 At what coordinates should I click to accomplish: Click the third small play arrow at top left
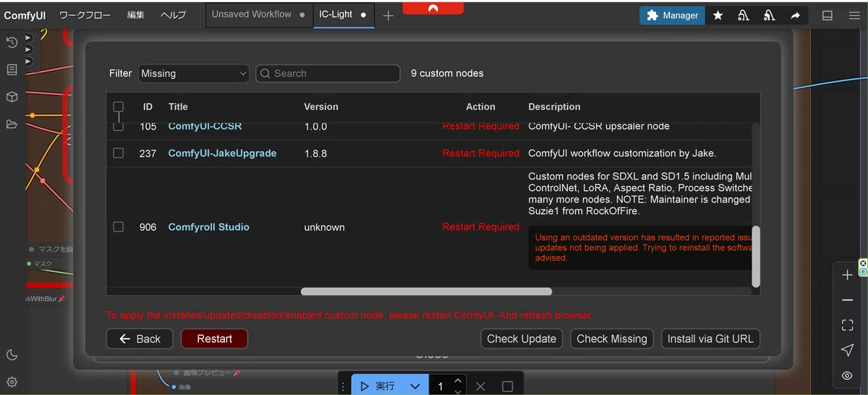click(28, 61)
